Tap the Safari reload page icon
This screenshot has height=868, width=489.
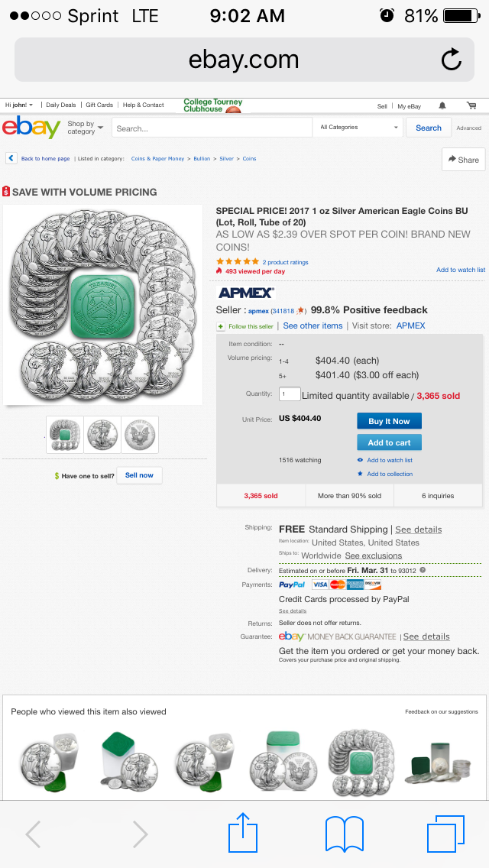tap(451, 60)
